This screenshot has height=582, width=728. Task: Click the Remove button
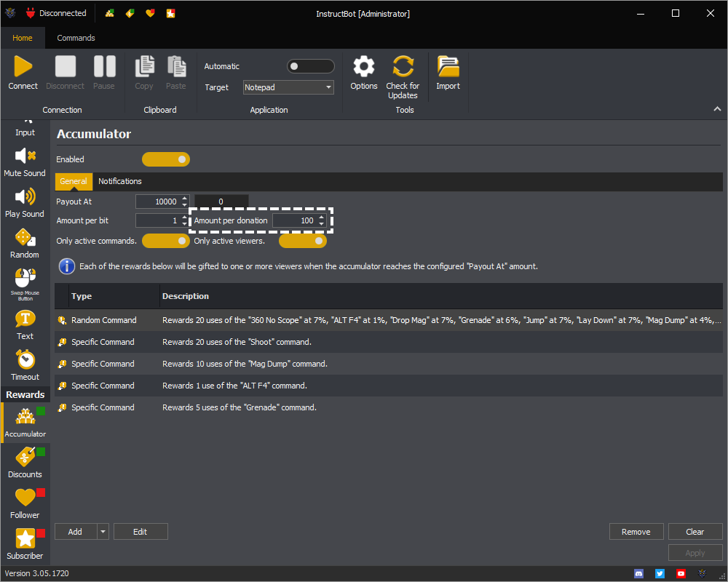coord(636,532)
